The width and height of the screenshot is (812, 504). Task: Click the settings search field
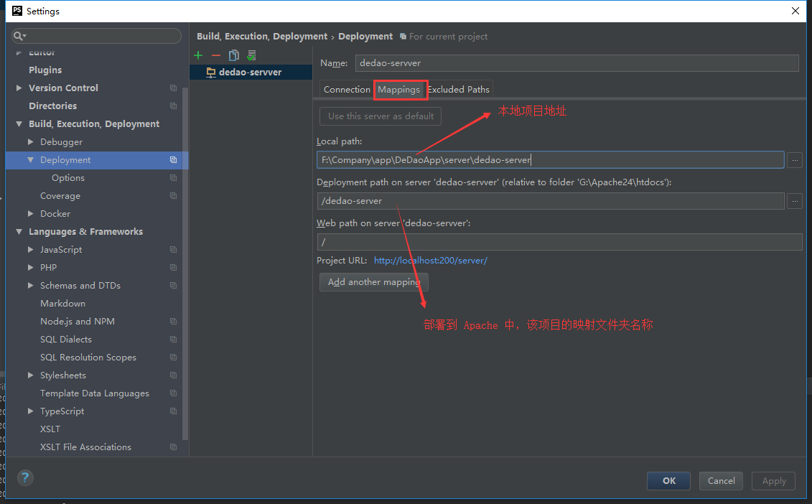[x=97, y=36]
